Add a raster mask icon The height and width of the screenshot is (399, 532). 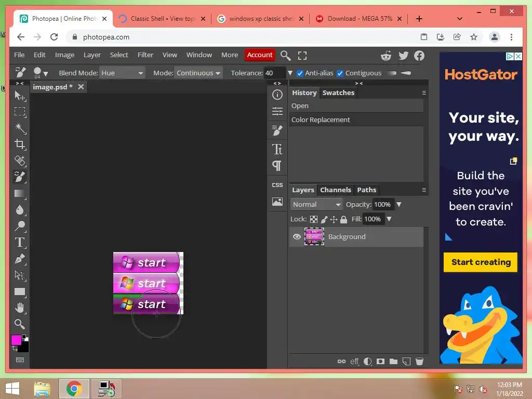point(380,362)
